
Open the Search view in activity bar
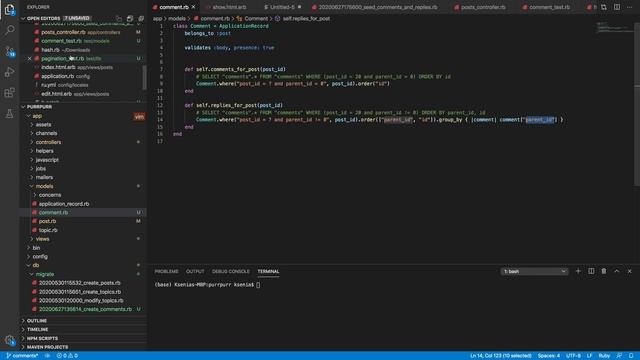(x=9, y=30)
